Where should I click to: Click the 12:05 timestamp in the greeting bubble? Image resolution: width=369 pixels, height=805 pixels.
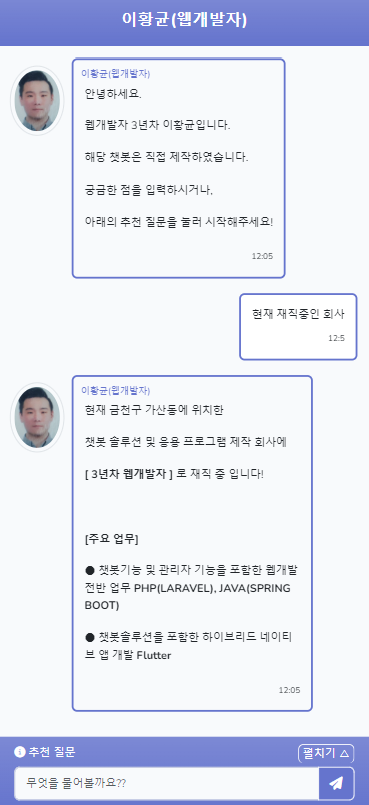262,256
